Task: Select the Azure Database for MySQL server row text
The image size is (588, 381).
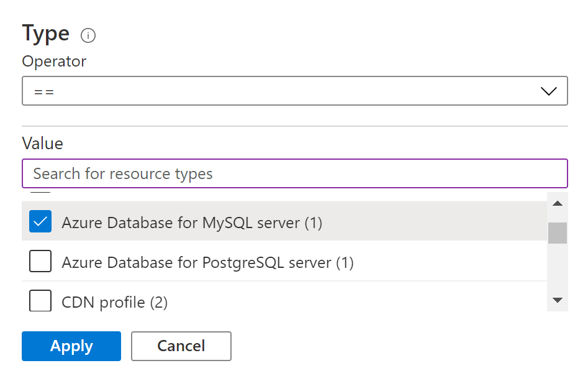Action: pos(192,223)
